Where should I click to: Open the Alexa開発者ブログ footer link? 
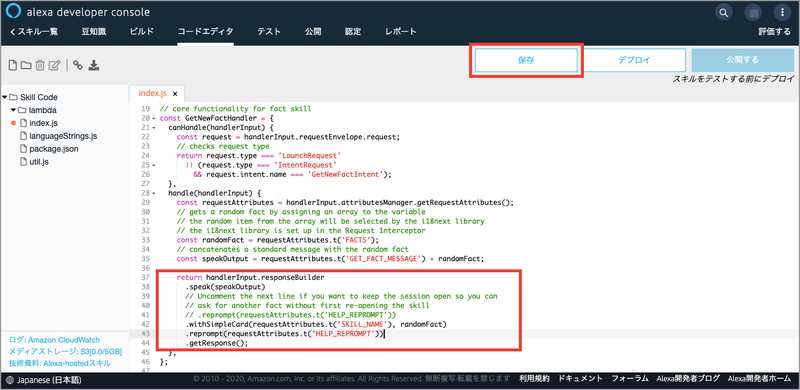click(688, 379)
